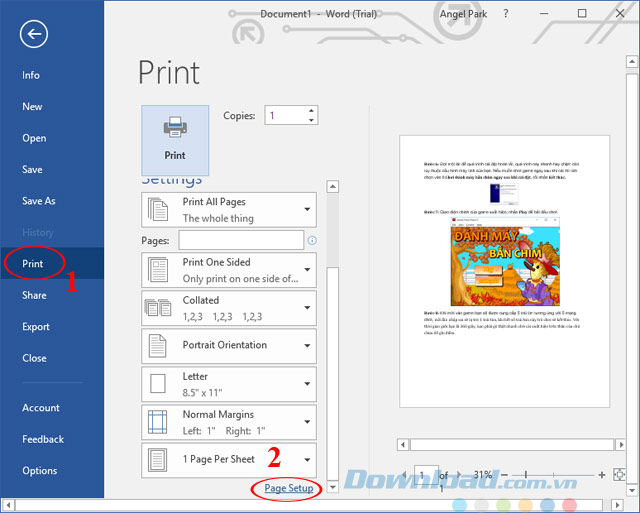Screen dimensions: 640x513
Task: Expand the Normal Margins dropdown
Action: click(307, 422)
